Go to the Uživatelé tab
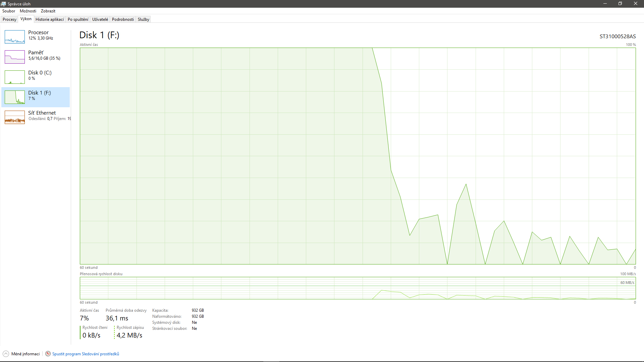 pyautogui.click(x=100, y=19)
